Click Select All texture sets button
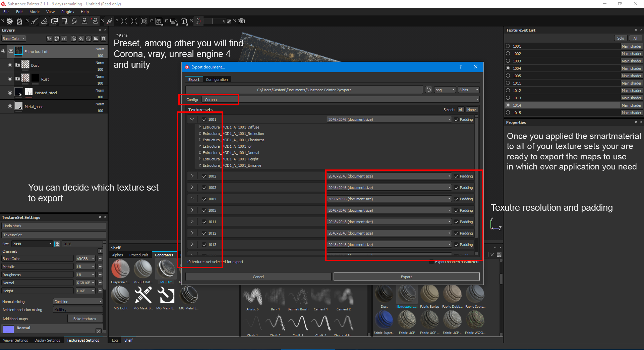 tap(461, 110)
